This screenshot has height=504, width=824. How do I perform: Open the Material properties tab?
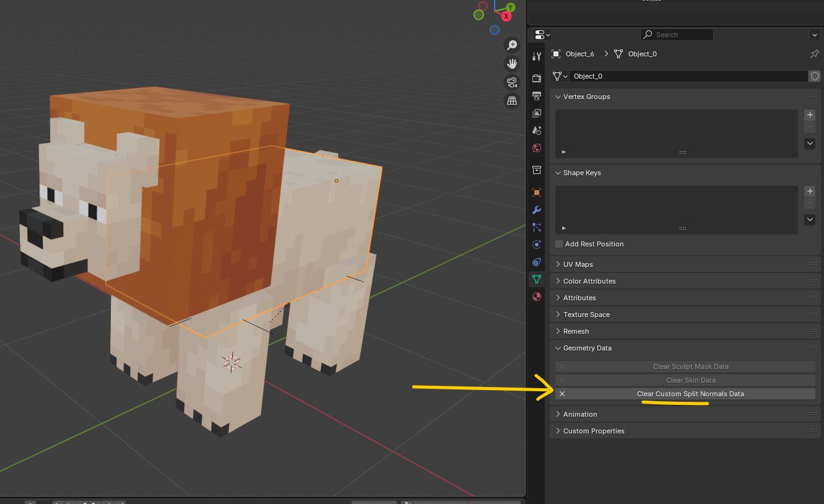point(537,297)
